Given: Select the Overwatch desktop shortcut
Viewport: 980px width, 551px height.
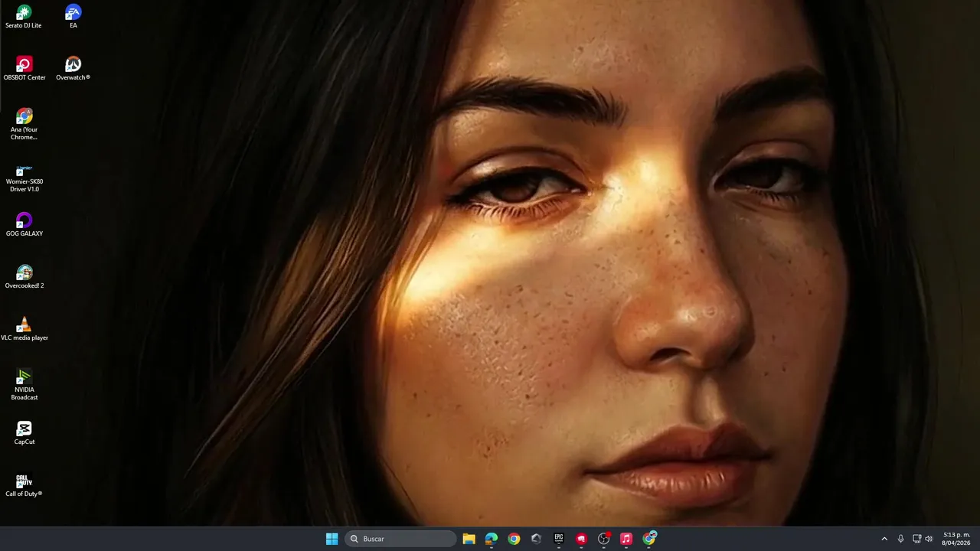Looking at the screenshot, I should tap(73, 69).
